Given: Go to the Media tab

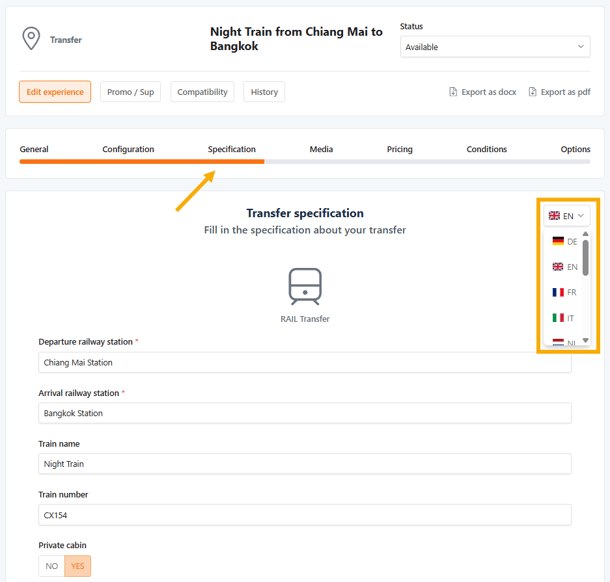Looking at the screenshot, I should coord(321,149).
